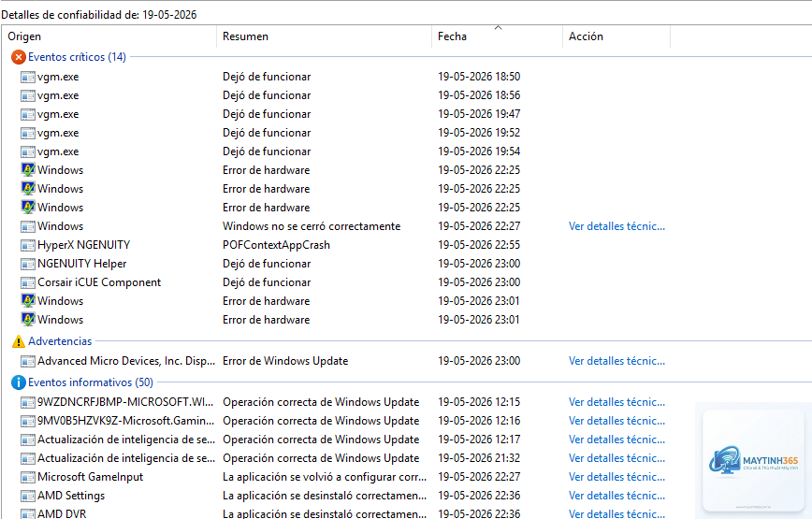Click the 9MV0B5HZVK9Z-Microsoft.Gamin... name text
Viewport: 812px width, 519px height.
click(x=126, y=421)
